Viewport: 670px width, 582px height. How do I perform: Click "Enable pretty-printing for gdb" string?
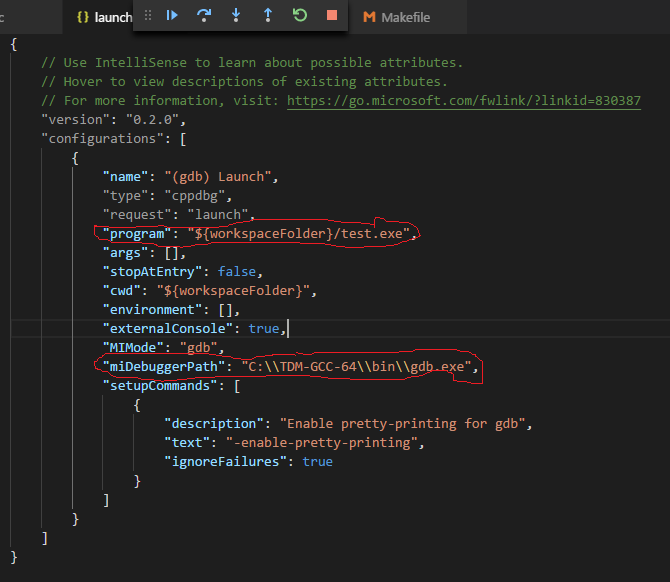tap(403, 424)
